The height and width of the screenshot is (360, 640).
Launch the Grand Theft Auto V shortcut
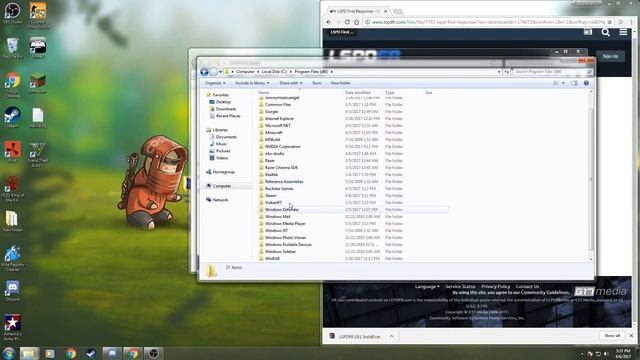(38, 155)
